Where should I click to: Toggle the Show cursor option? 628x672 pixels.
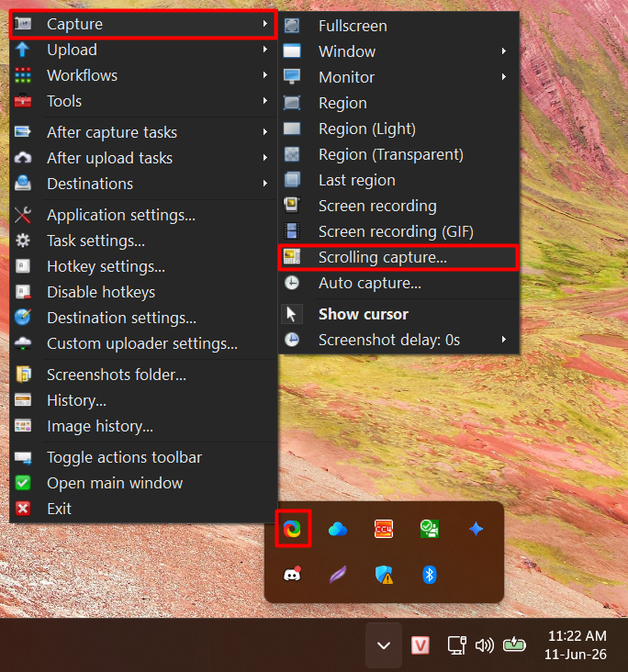pos(398,314)
